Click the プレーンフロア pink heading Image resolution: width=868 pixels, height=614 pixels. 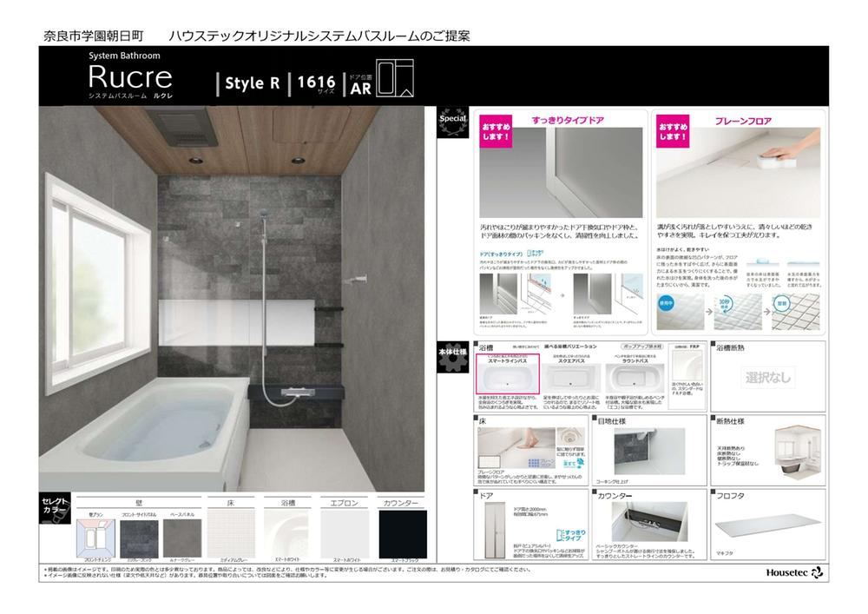click(743, 121)
